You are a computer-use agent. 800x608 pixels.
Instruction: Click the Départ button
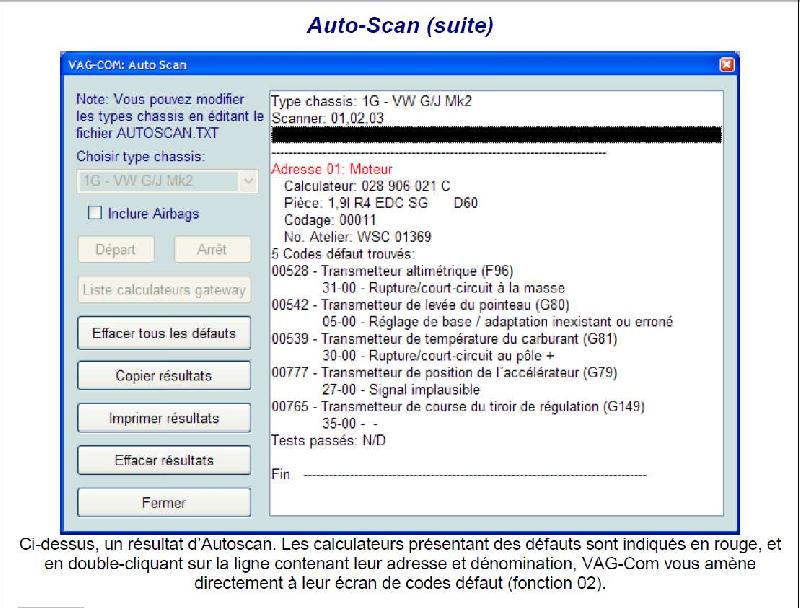[116, 249]
